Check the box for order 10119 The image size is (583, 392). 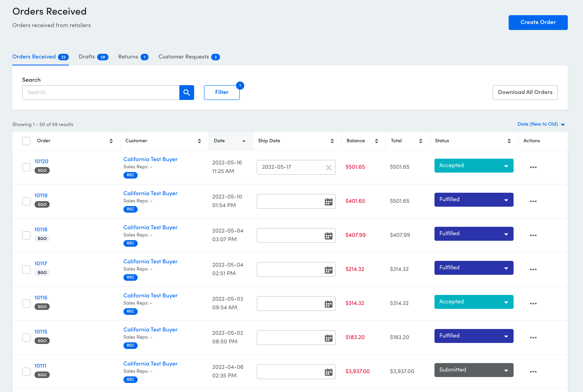pos(26,201)
